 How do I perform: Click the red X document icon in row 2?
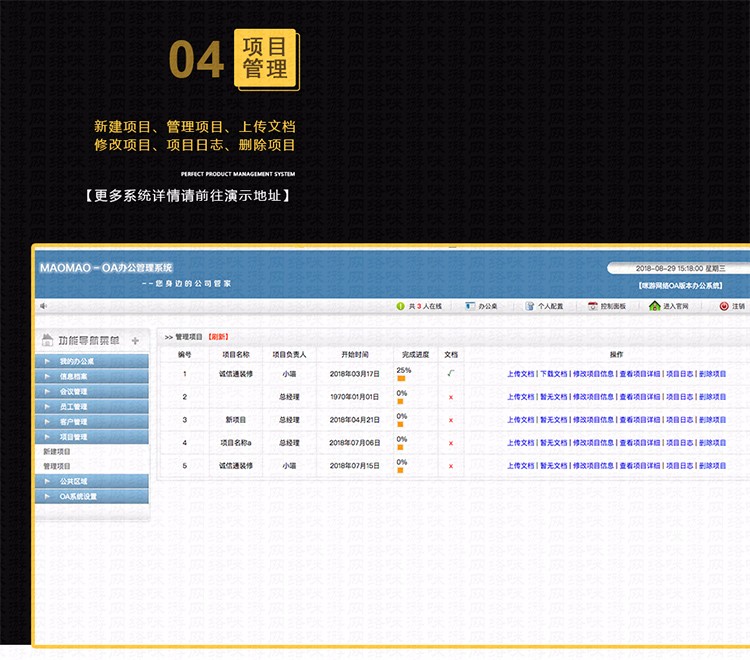[x=451, y=397]
